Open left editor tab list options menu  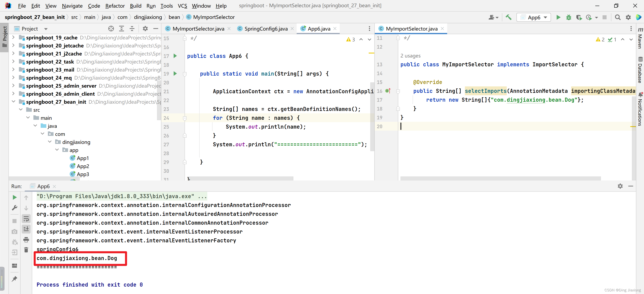369,29
